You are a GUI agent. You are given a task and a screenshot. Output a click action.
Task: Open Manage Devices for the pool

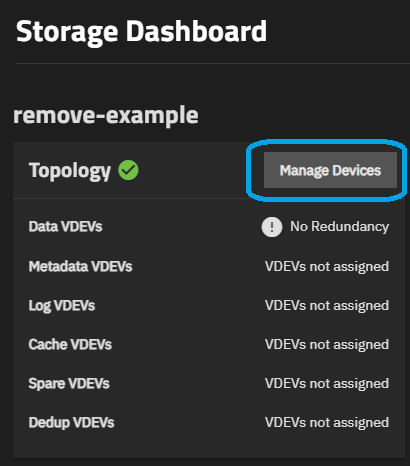tap(330, 170)
